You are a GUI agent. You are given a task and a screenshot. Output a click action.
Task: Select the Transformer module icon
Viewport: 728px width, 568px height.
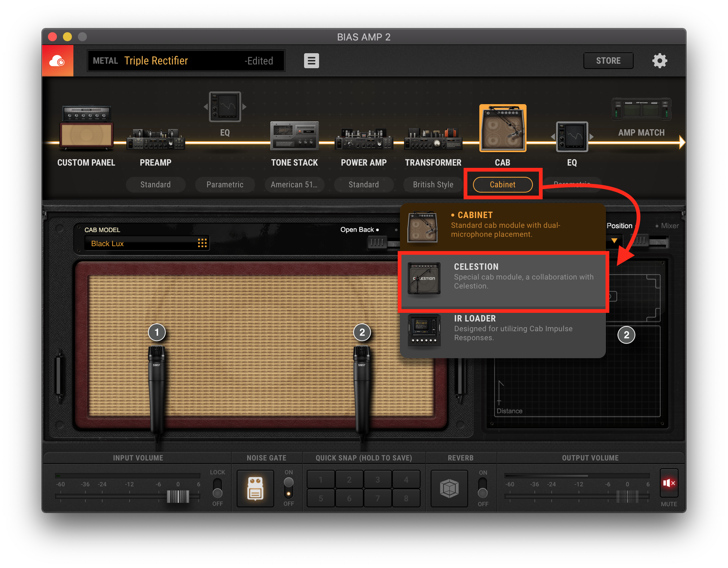coord(433,139)
